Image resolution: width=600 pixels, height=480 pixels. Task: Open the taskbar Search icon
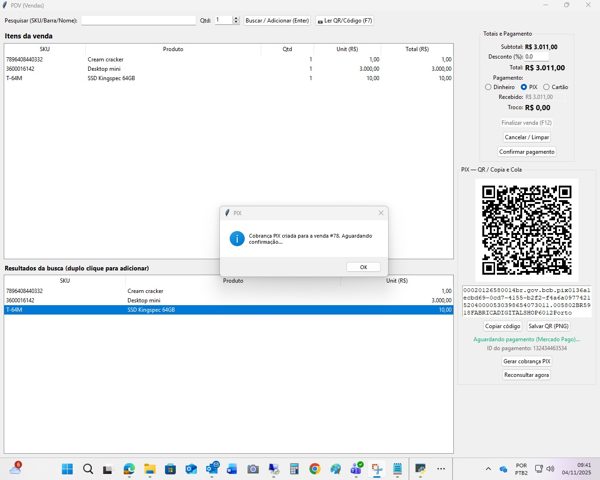(88, 469)
